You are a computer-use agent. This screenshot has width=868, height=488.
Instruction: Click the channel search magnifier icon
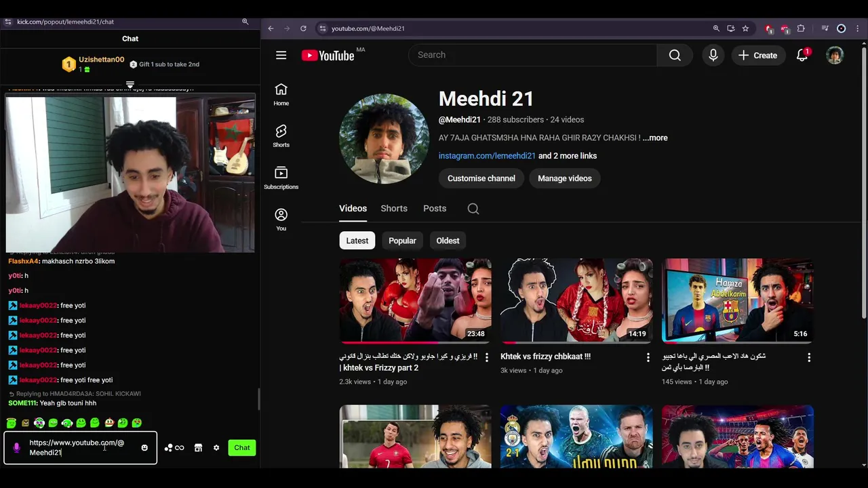(x=473, y=209)
